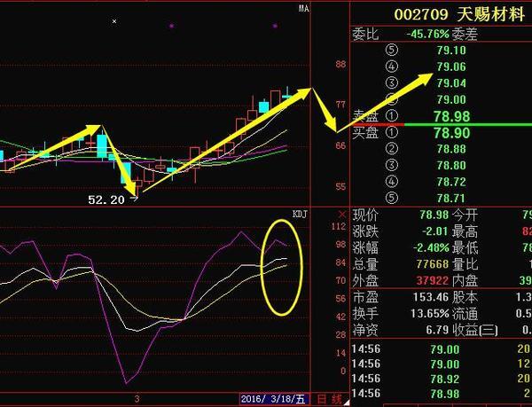
Task: Click the 112 KDJ axis label
Action: click(x=339, y=226)
